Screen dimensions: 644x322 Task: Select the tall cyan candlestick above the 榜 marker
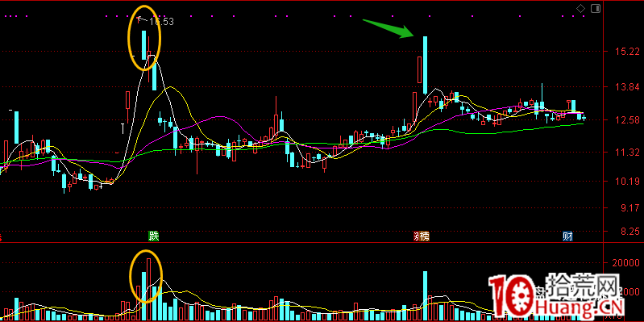(425, 65)
